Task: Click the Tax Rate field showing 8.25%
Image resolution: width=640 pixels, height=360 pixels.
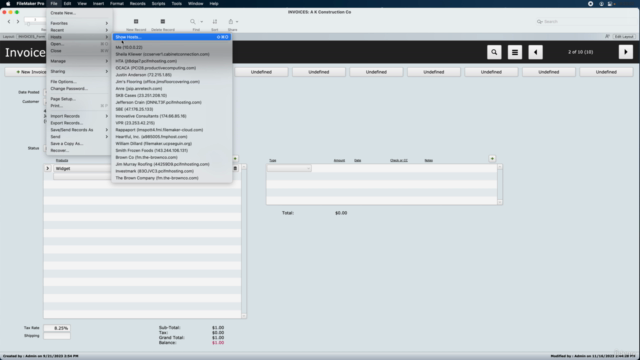Action: [x=57, y=328]
